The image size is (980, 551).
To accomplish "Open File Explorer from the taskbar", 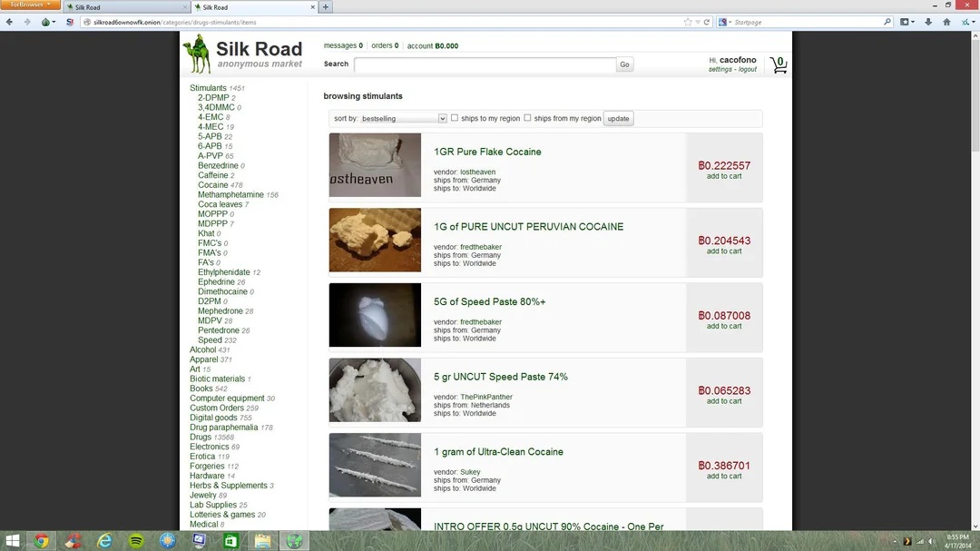I will click(x=262, y=541).
